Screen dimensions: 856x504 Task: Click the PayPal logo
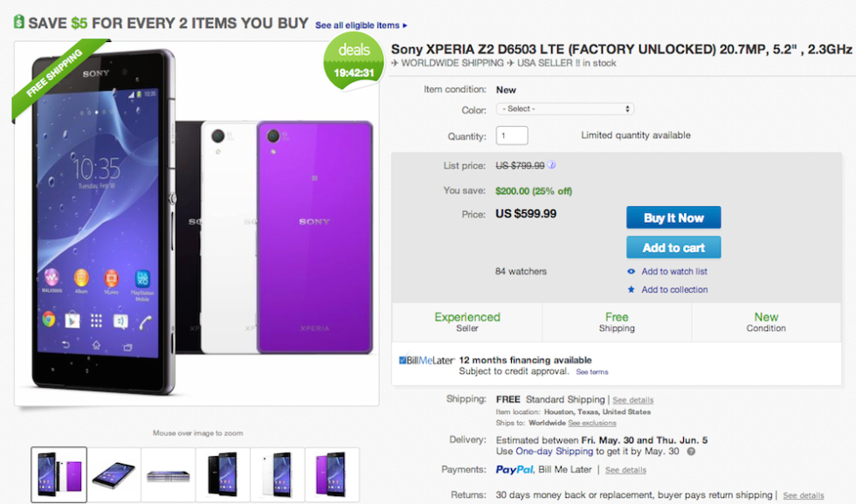(515, 470)
